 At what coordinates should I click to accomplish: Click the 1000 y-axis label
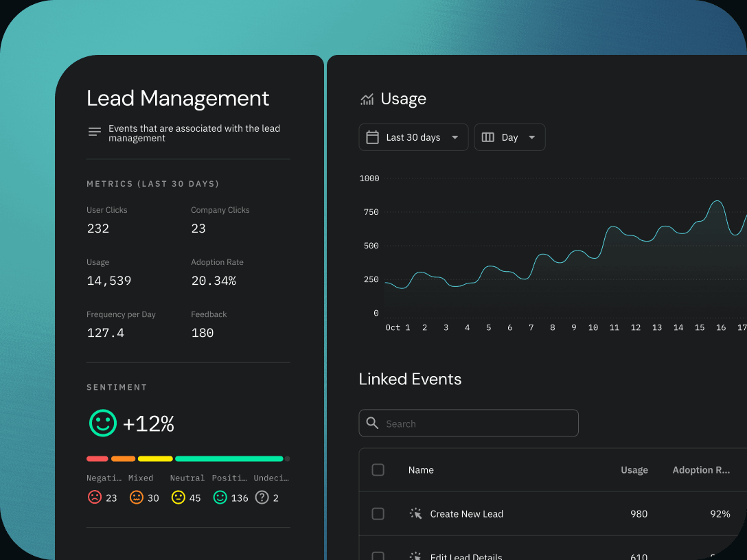[x=369, y=178]
